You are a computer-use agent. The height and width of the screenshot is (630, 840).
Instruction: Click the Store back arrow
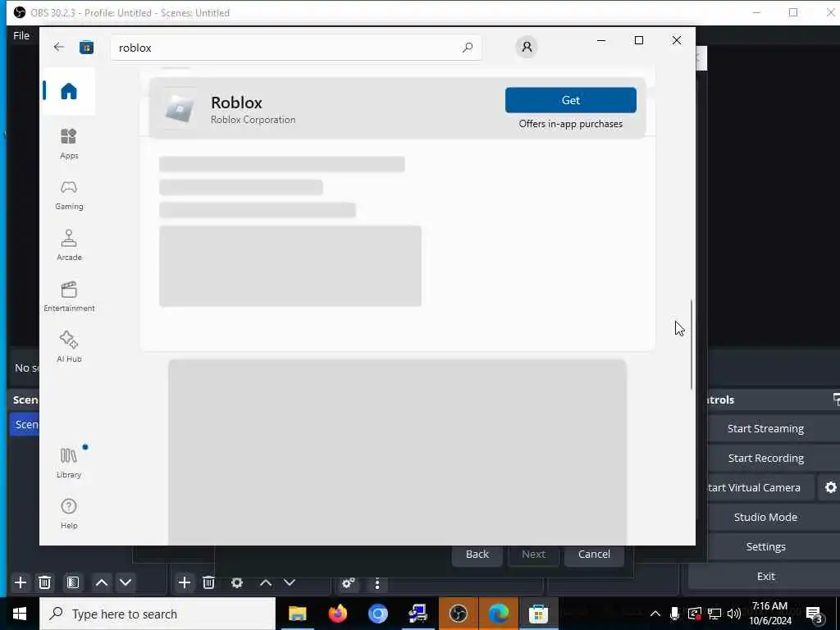tap(59, 47)
